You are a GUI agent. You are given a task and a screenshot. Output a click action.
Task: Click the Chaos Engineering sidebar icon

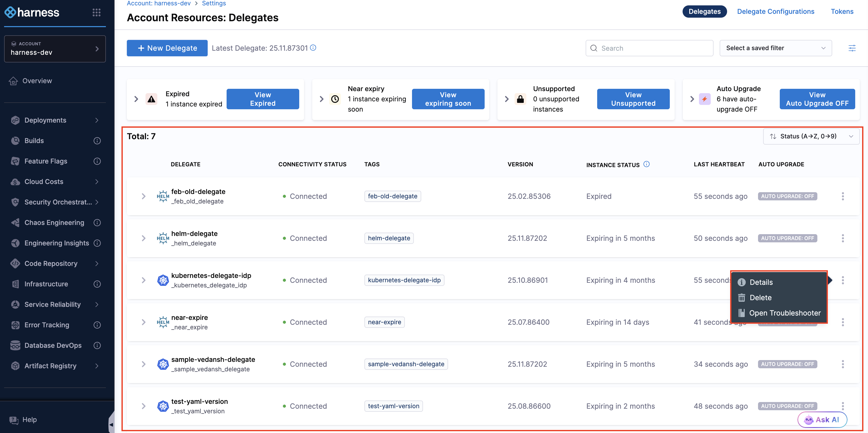pos(15,223)
